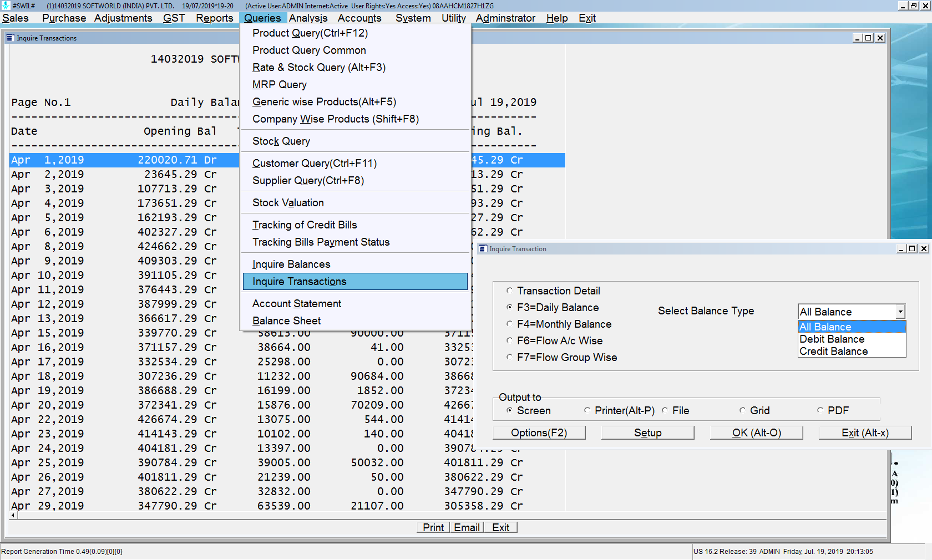This screenshot has height=560, width=932.
Task: Open the Select Balance Type dropdown arrow
Action: point(900,312)
